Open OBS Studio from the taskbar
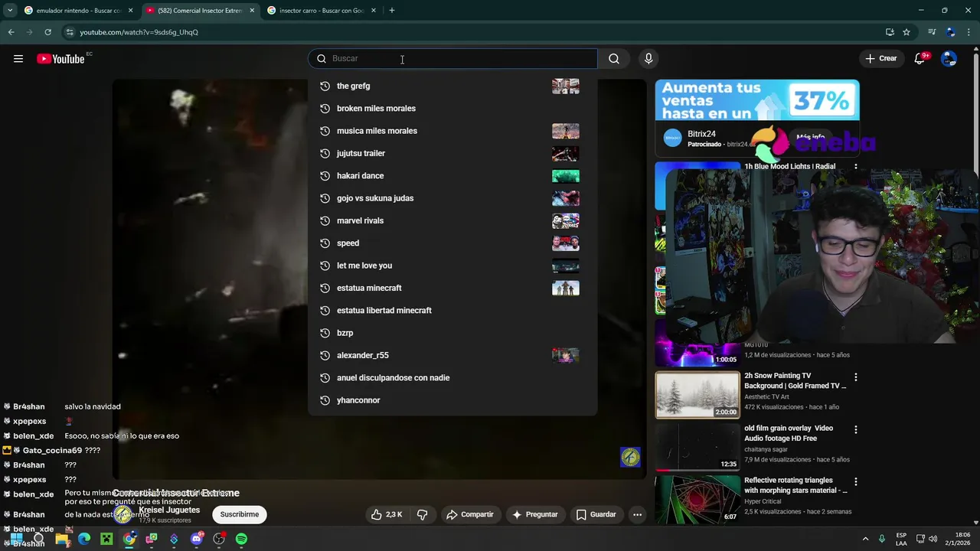This screenshot has height=551, width=980. pos(219,539)
